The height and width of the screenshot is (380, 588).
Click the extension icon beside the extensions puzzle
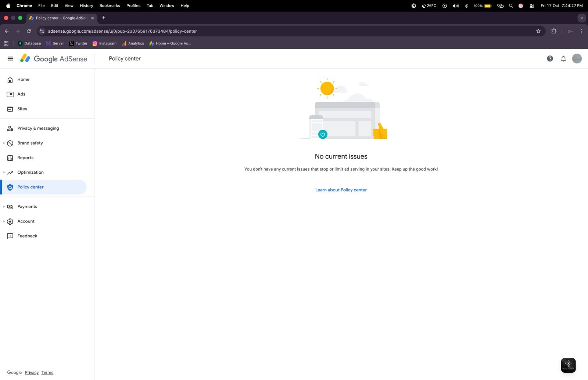point(570,31)
